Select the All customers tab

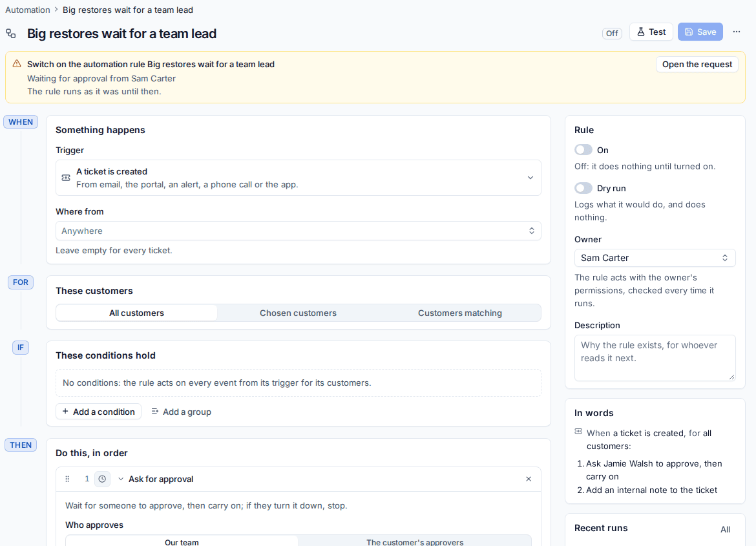(136, 313)
